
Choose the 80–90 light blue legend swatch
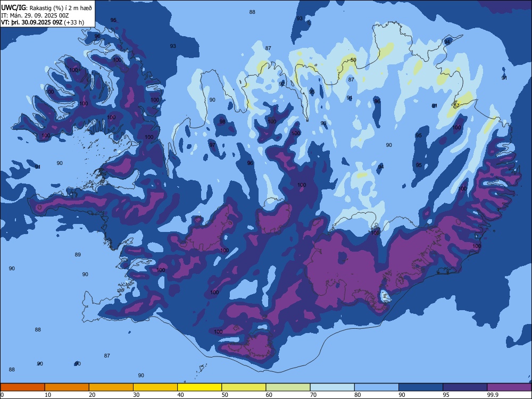coord(377,387)
